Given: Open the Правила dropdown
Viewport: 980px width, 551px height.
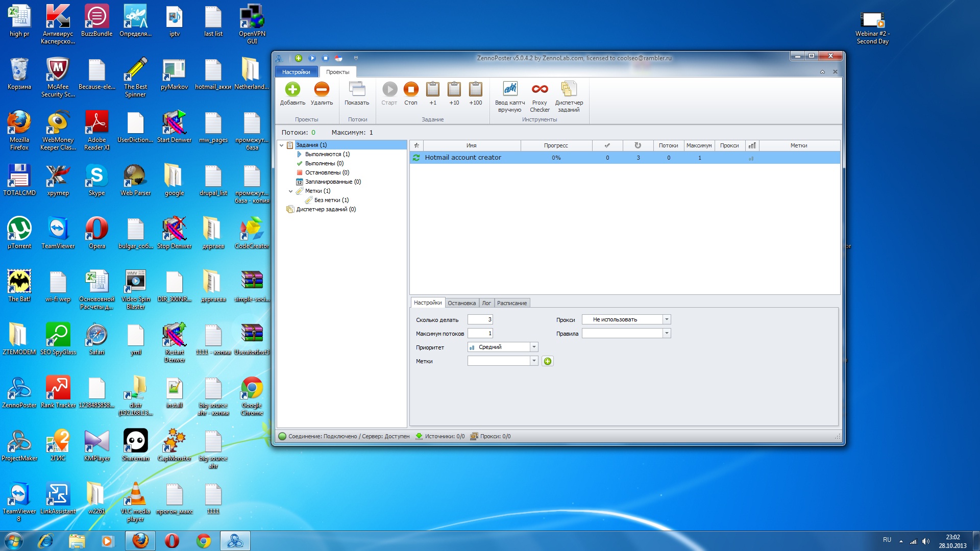Looking at the screenshot, I should (x=666, y=333).
